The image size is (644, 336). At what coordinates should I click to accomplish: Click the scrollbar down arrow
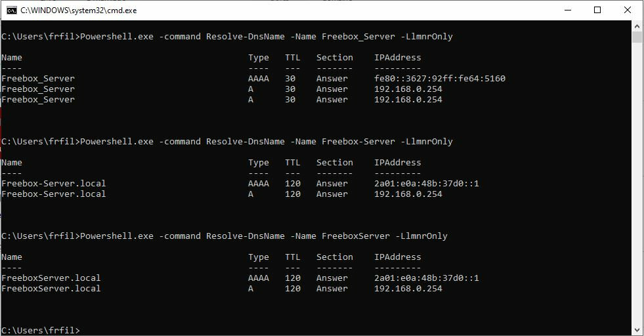(637, 330)
